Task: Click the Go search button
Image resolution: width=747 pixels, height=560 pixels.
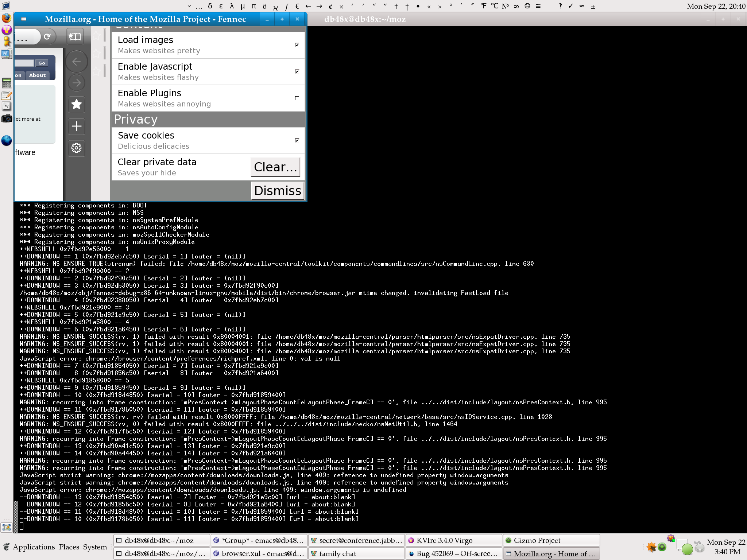Action: pos(42,63)
